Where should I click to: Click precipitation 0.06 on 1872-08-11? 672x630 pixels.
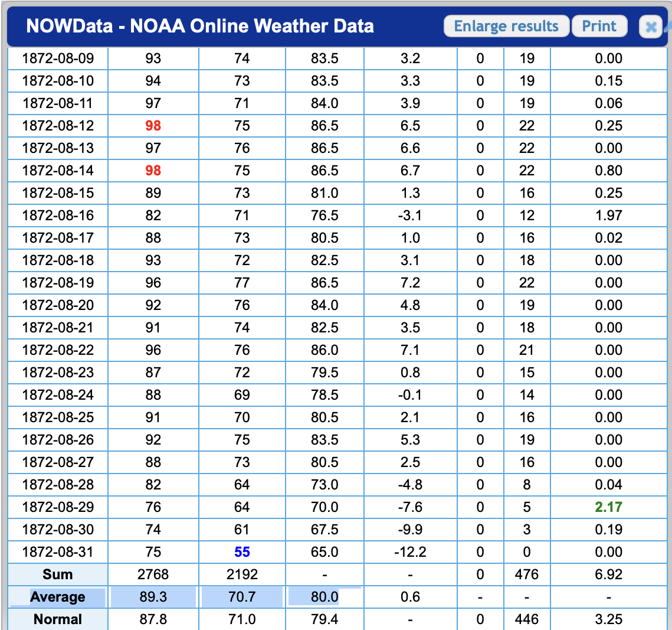[608, 103]
